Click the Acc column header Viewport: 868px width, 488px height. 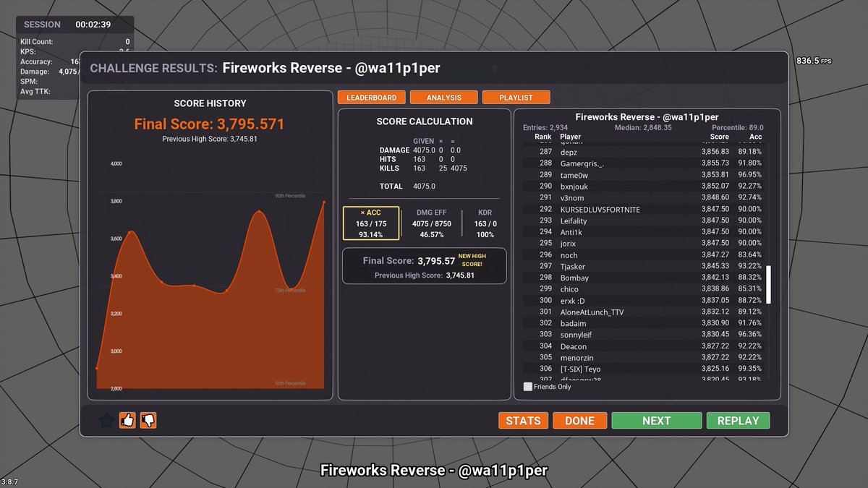click(755, 137)
